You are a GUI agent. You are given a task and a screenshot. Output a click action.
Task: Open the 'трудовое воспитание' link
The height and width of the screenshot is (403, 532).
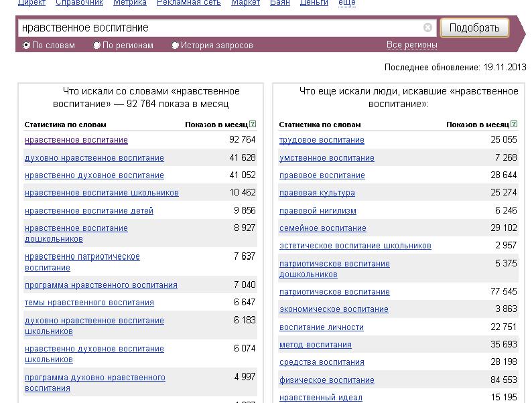[322, 140]
